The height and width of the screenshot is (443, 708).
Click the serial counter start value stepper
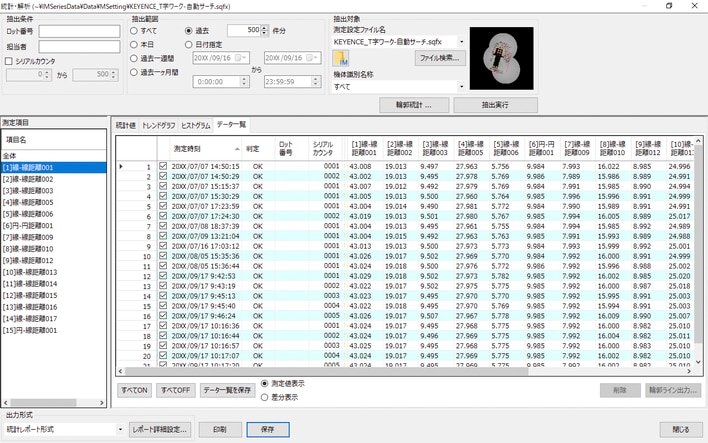[x=47, y=75]
